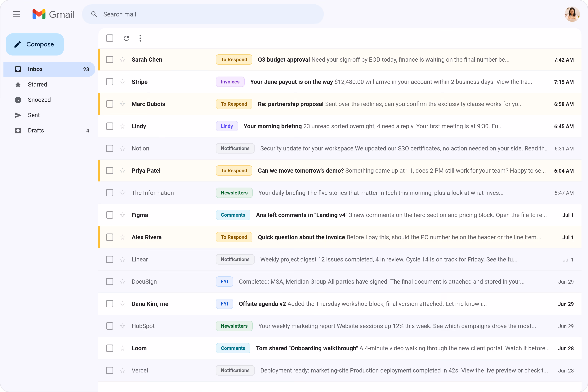Open the Drafts folder
The height and width of the screenshot is (392, 588).
pyautogui.click(x=49, y=131)
